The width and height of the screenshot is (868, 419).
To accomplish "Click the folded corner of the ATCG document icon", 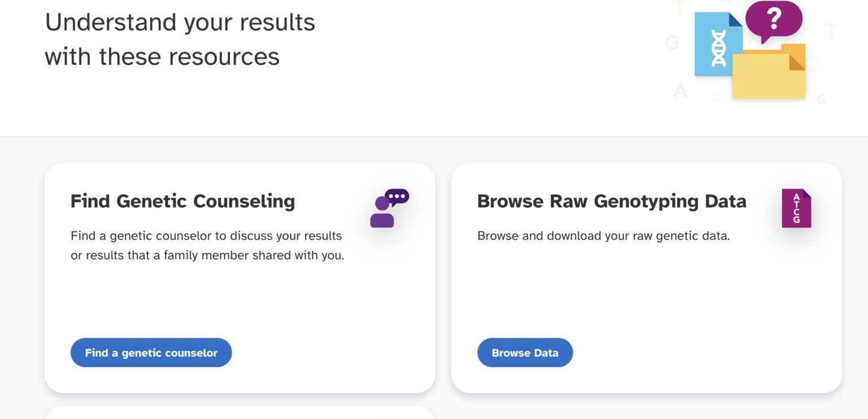I will pos(807,194).
